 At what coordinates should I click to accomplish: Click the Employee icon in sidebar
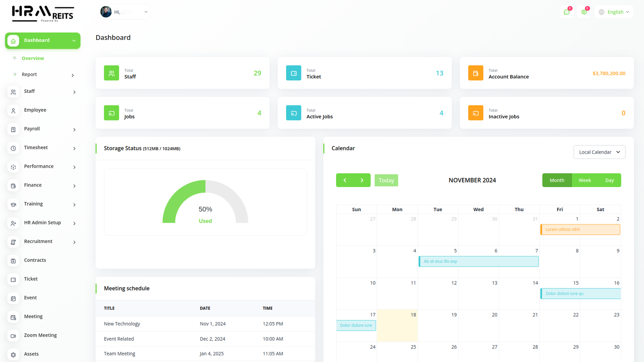click(x=13, y=111)
